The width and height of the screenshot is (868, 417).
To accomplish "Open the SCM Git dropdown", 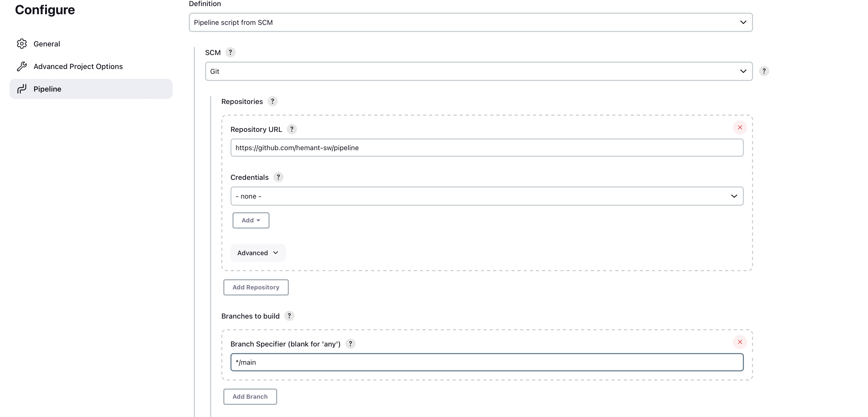I will [x=478, y=72].
